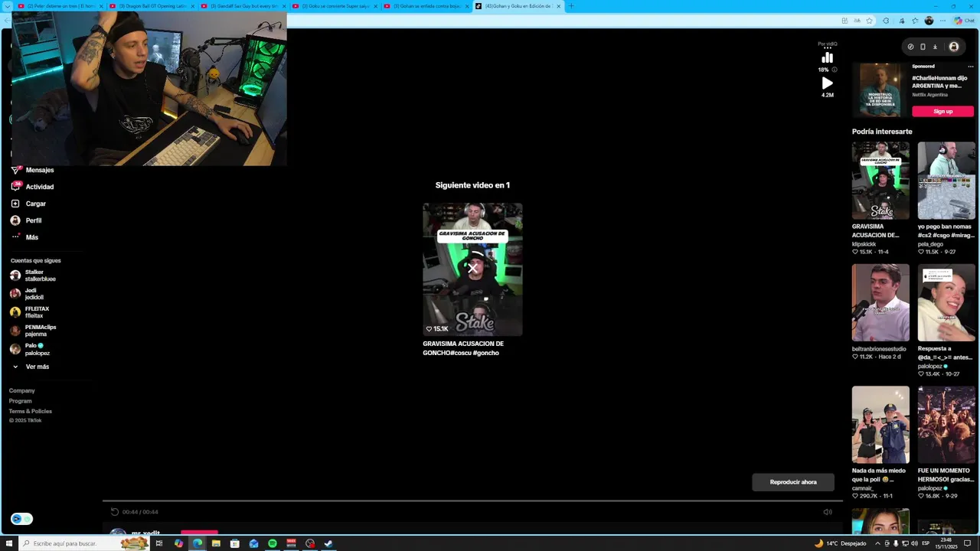Mute the video with speaker icon

coord(828,512)
